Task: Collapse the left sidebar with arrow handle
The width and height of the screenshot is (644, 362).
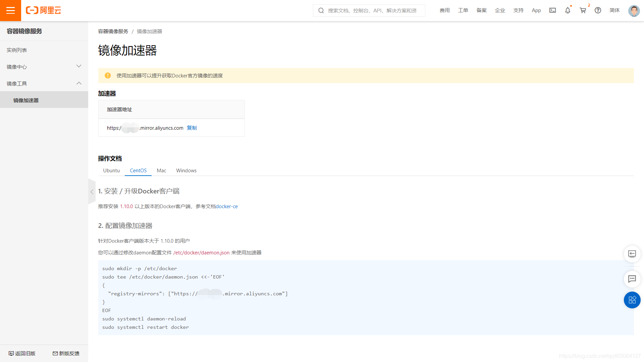Action: (x=92, y=192)
